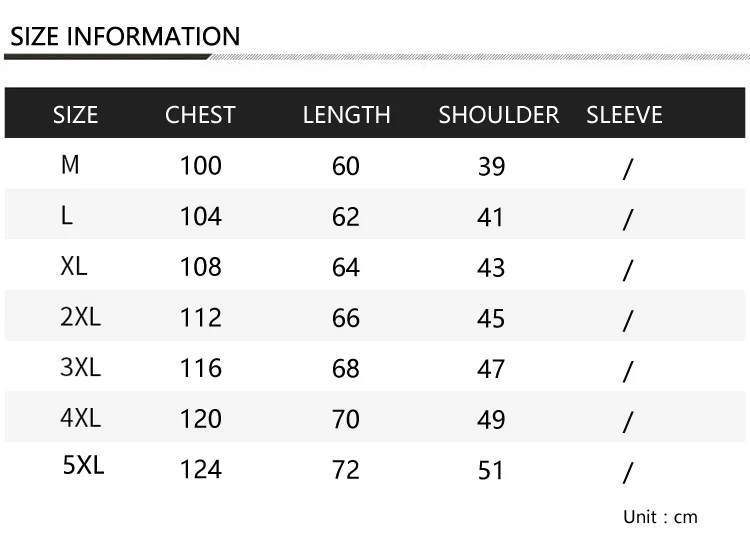The height and width of the screenshot is (537, 750).
Task: Select the 4XL size row label
Action: coord(81,418)
